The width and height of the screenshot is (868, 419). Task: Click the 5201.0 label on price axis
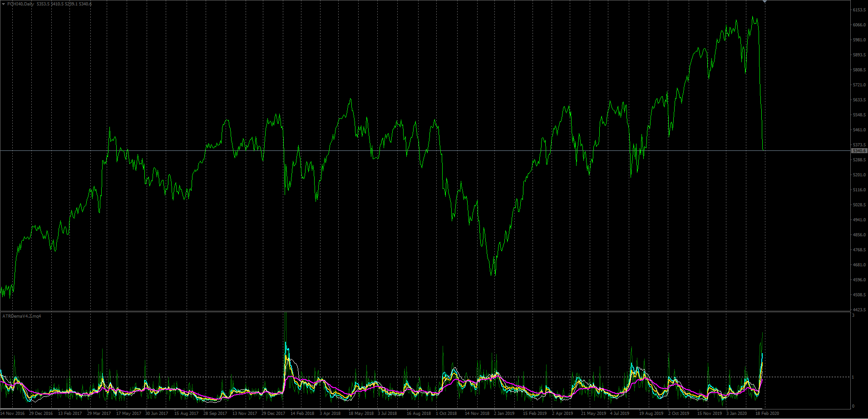[859, 175]
